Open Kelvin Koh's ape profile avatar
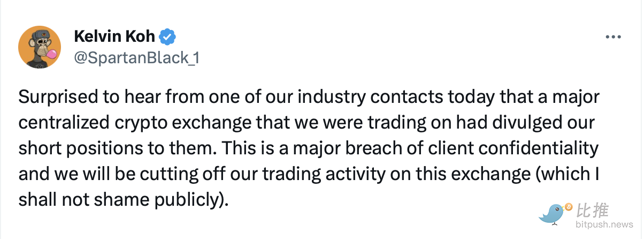 41,47
